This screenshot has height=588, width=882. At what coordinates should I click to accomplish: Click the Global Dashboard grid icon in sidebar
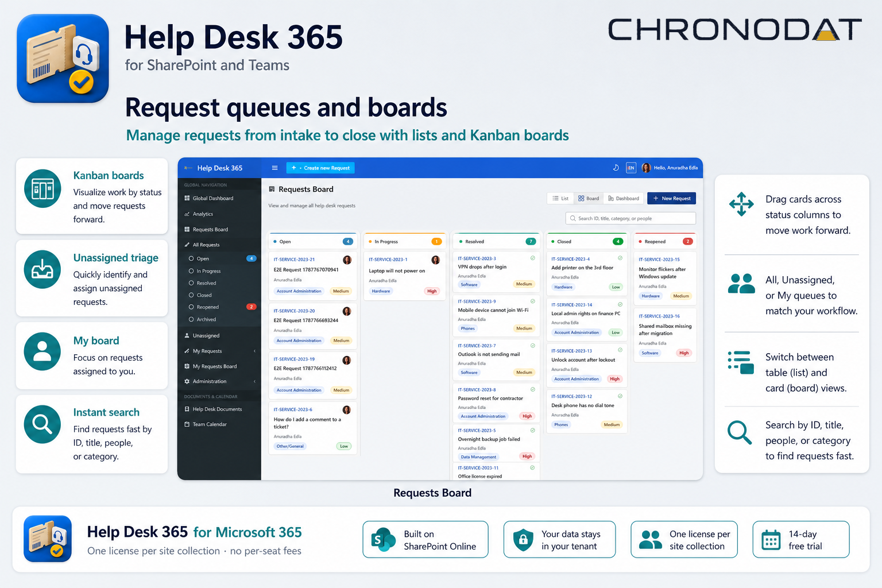pyautogui.click(x=187, y=198)
